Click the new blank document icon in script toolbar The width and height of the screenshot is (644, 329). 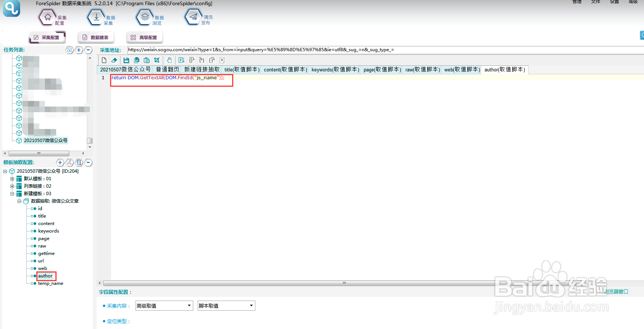pos(104,60)
